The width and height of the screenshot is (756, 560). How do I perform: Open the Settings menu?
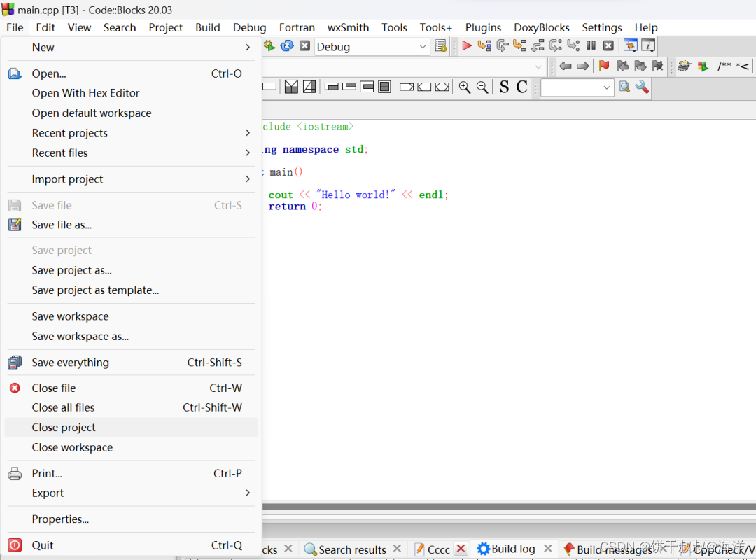[x=602, y=27]
